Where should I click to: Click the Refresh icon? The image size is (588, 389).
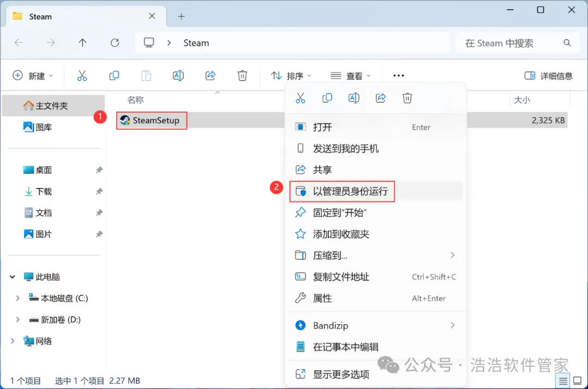[x=115, y=42]
